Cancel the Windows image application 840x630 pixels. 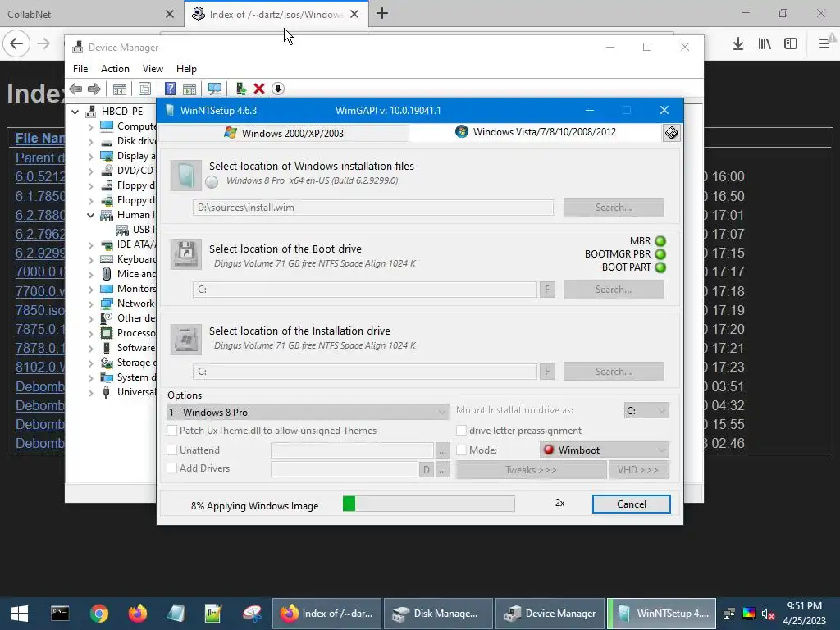click(x=631, y=504)
